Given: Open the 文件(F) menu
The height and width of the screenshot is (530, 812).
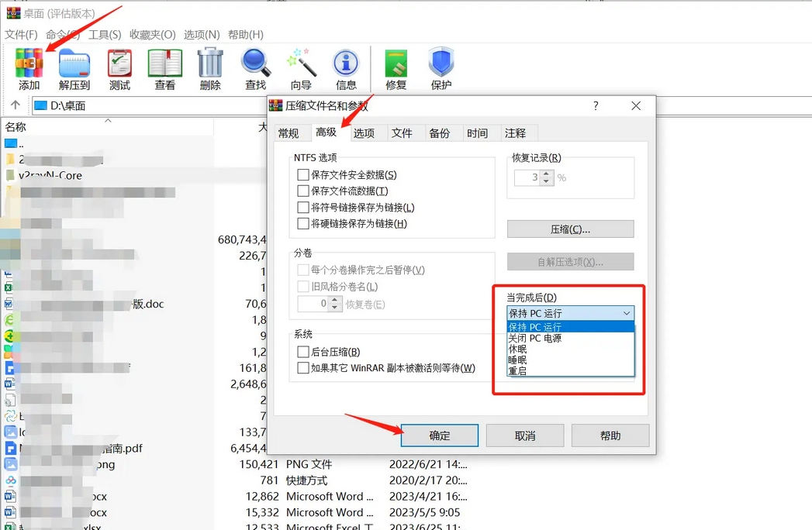Looking at the screenshot, I should pyautogui.click(x=21, y=35).
